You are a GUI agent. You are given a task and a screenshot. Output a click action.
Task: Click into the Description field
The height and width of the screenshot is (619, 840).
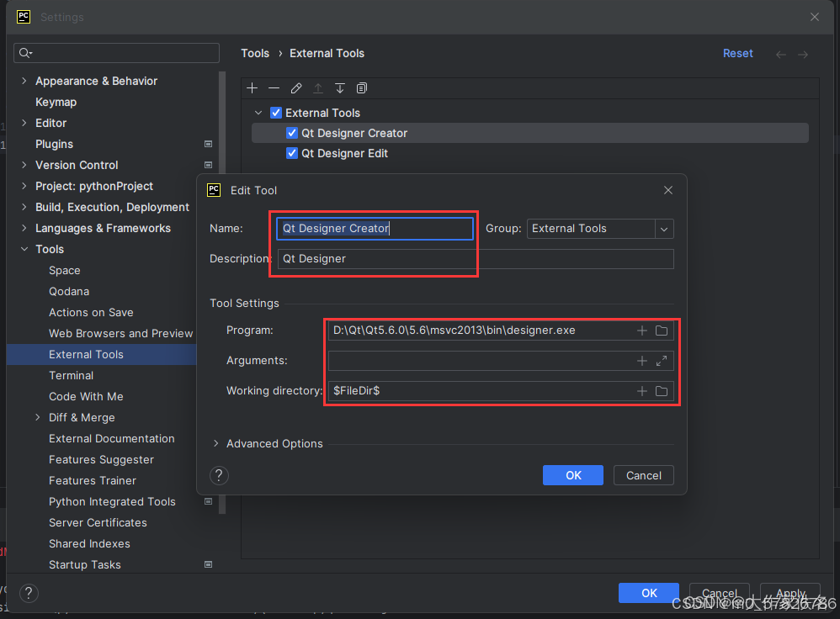(x=476, y=259)
